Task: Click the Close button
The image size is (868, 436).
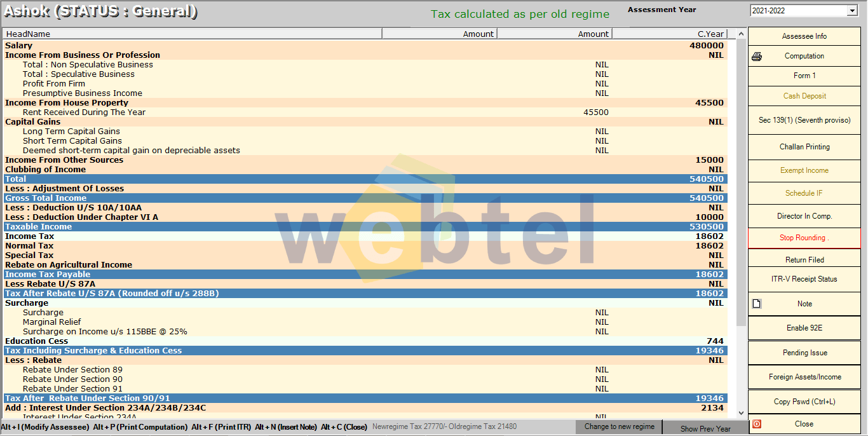Action: (804, 424)
